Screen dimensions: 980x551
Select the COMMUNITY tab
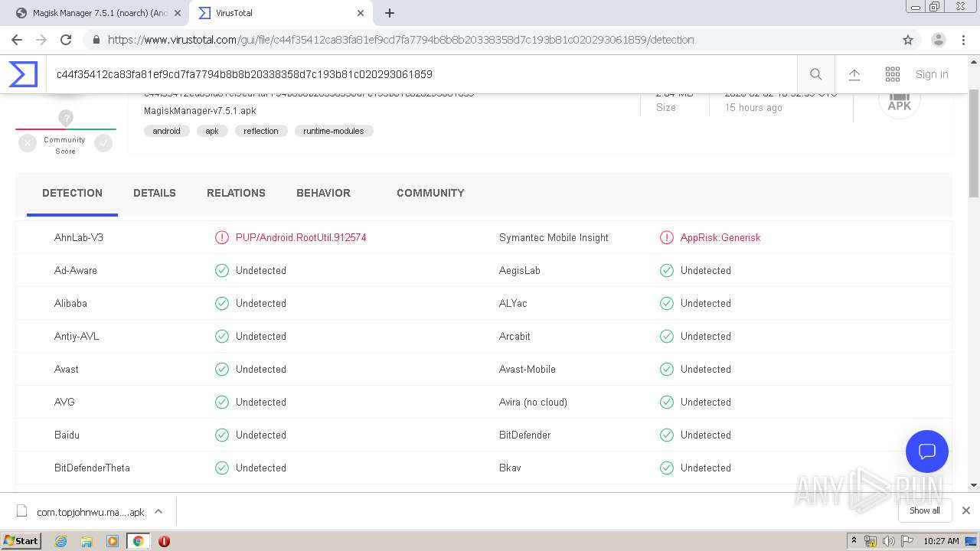click(x=430, y=193)
